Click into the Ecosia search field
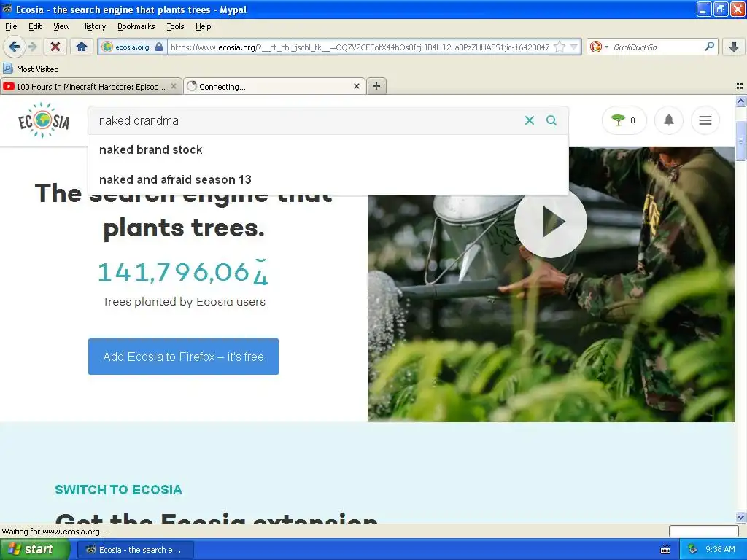Image resolution: width=747 pixels, height=560 pixels. (x=305, y=120)
